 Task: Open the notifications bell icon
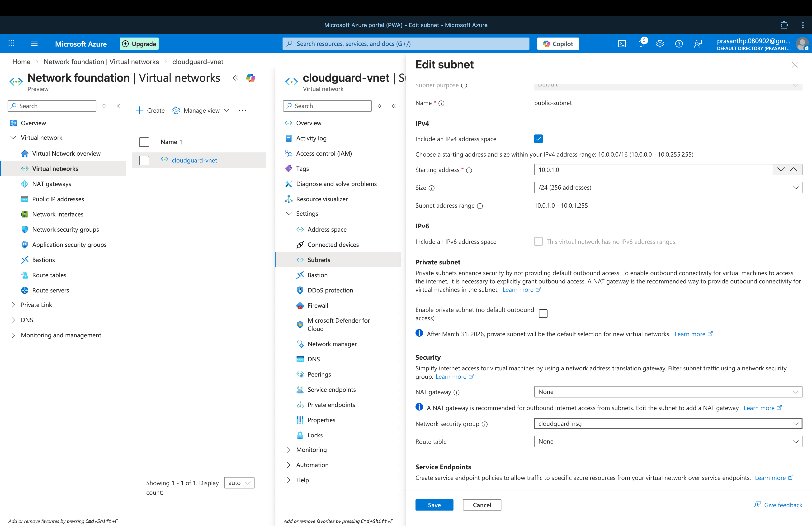click(641, 44)
